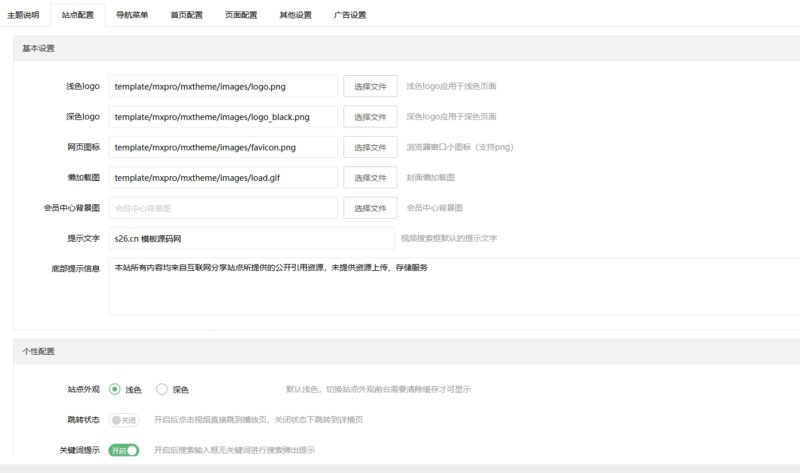Go to the 首页配置 tab

186,15
